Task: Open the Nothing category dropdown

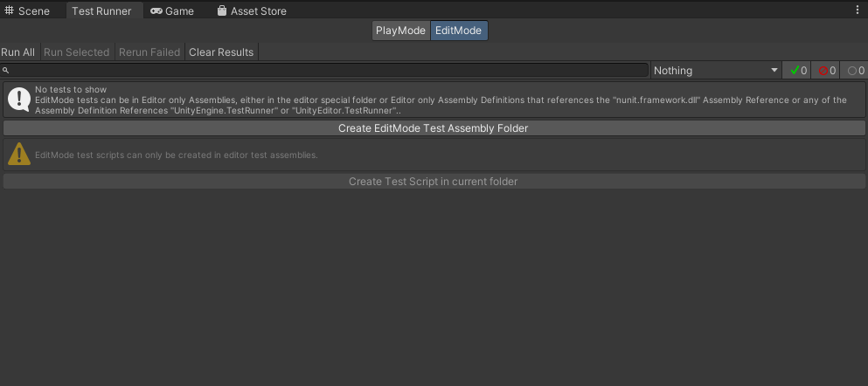Action: [x=716, y=70]
